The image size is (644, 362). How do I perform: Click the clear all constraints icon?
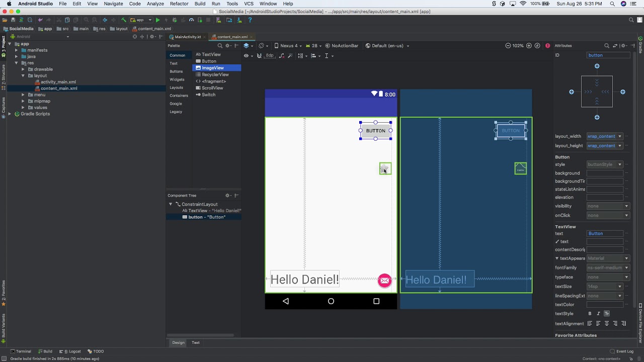pyautogui.click(x=282, y=56)
